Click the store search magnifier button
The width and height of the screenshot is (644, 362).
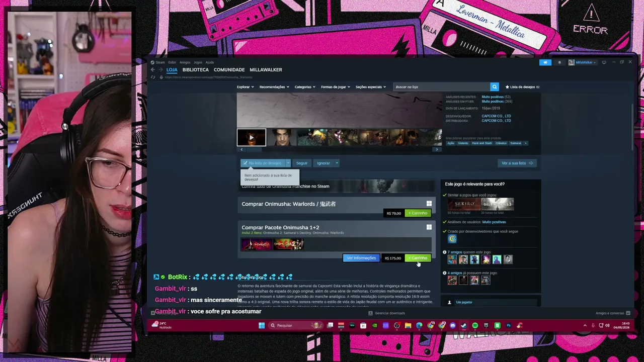495,87
